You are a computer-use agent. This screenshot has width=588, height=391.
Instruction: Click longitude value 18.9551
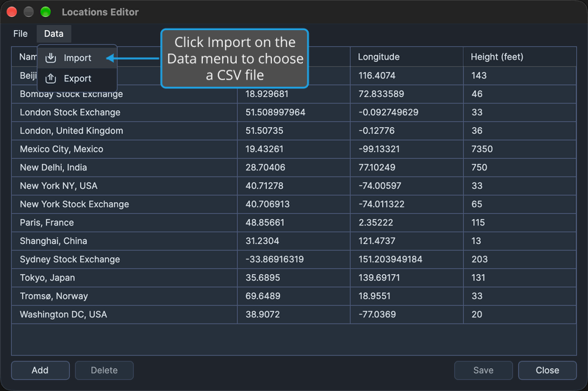(374, 296)
